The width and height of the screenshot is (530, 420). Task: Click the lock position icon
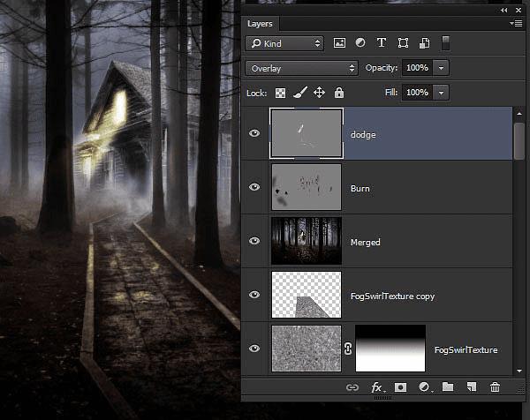click(319, 93)
